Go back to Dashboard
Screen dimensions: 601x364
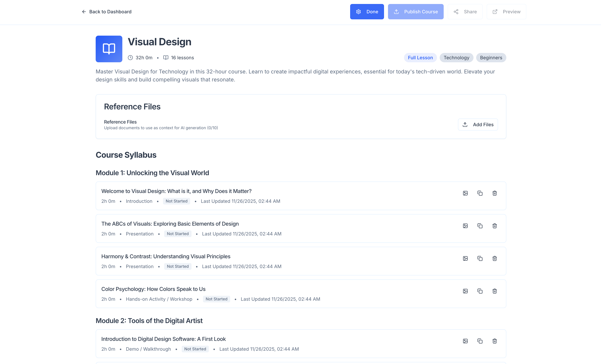(x=107, y=12)
